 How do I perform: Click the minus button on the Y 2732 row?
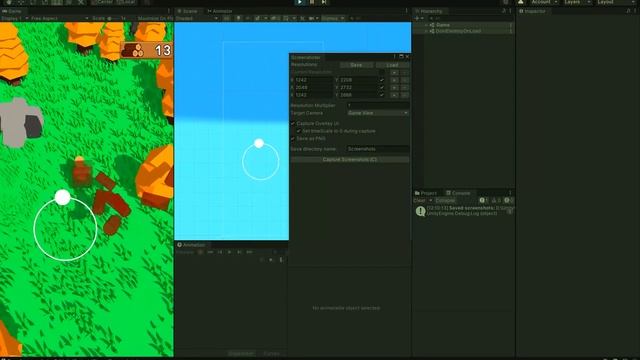(404, 87)
